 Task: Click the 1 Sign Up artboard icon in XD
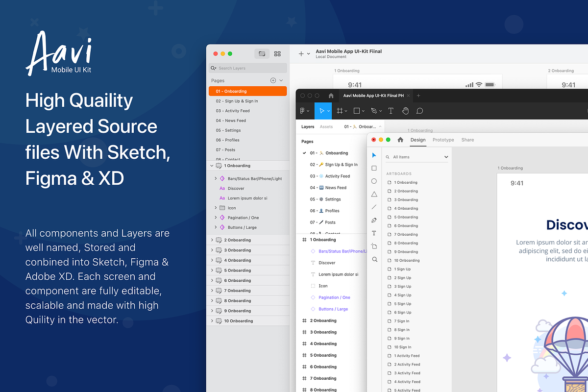(x=390, y=269)
